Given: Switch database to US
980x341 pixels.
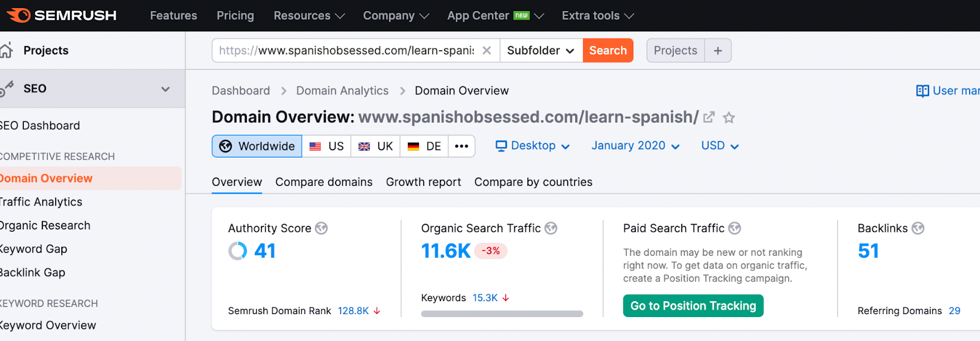Looking at the screenshot, I should coord(326,146).
